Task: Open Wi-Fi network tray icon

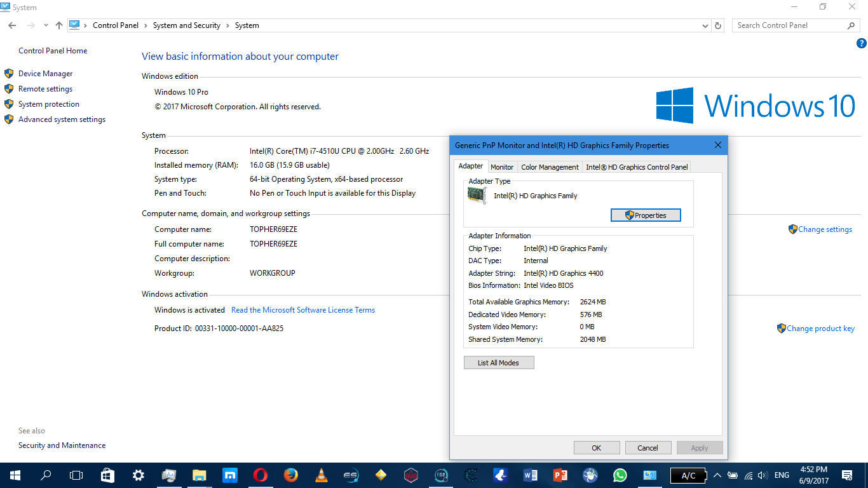Action: coord(749,475)
